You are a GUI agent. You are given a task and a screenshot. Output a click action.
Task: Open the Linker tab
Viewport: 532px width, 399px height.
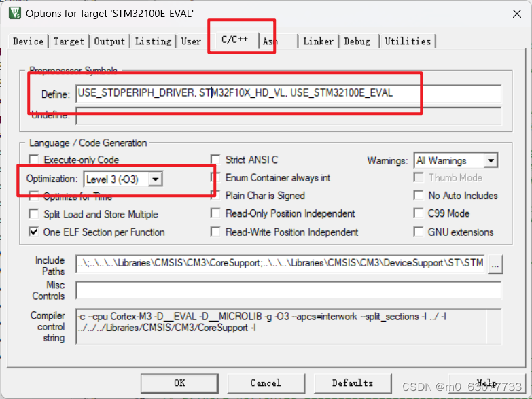coord(318,41)
